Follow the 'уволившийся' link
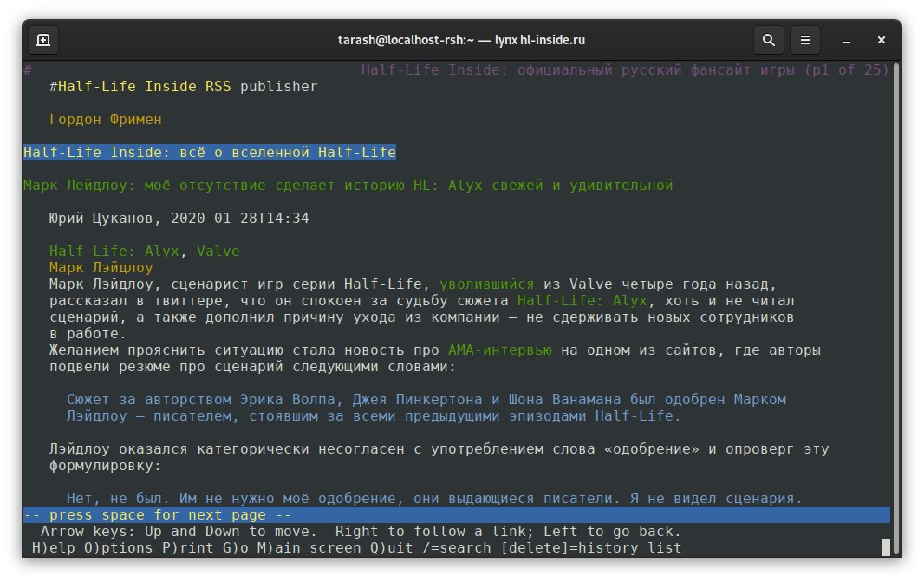This screenshot has width=924, height=582. pos(487,284)
